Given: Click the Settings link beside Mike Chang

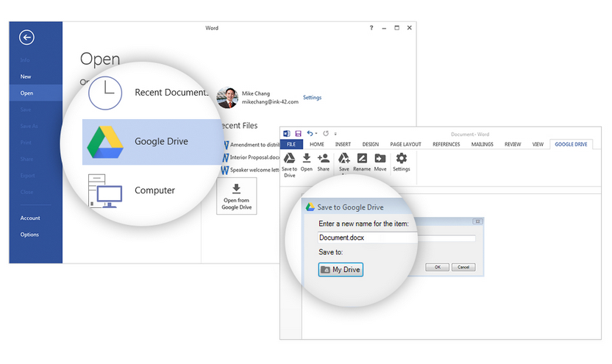Looking at the screenshot, I should 312,98.
